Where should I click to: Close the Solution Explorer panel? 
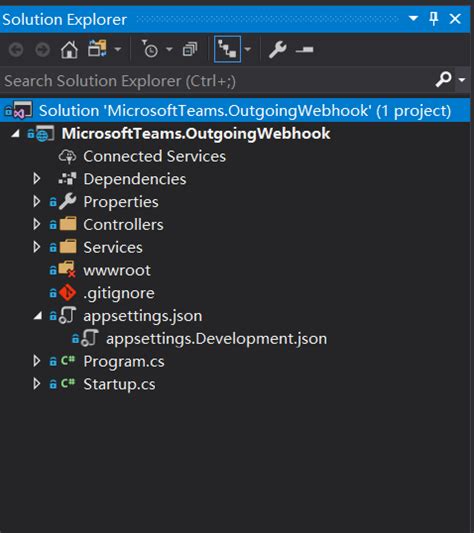[x=455, y=19]
